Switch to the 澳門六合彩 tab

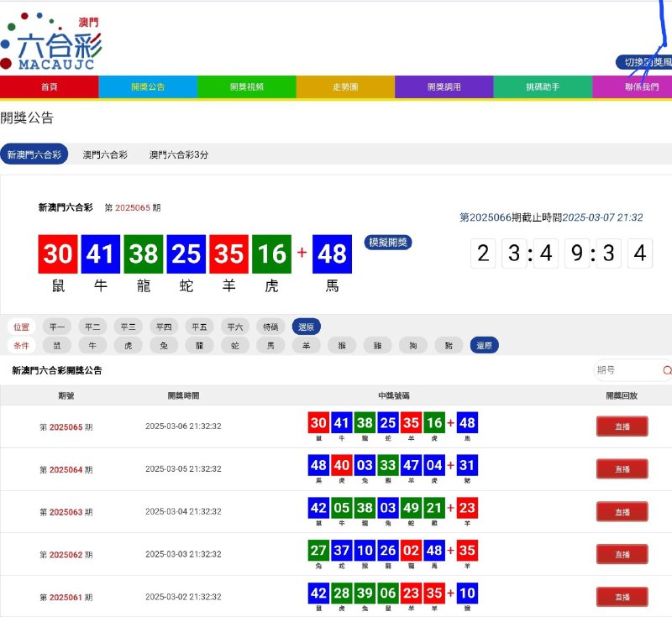point(105,154)
